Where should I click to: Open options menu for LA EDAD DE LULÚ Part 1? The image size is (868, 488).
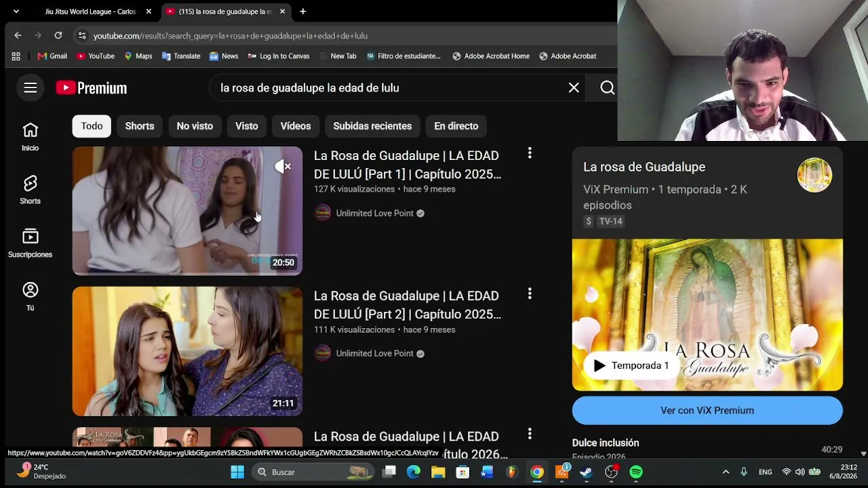click(530, 154)
